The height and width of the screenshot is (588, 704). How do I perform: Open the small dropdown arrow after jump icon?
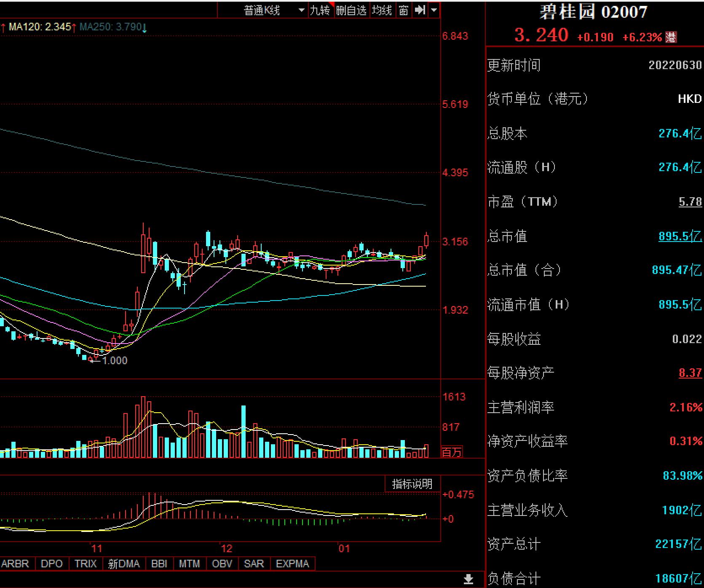tap(434, 10)
